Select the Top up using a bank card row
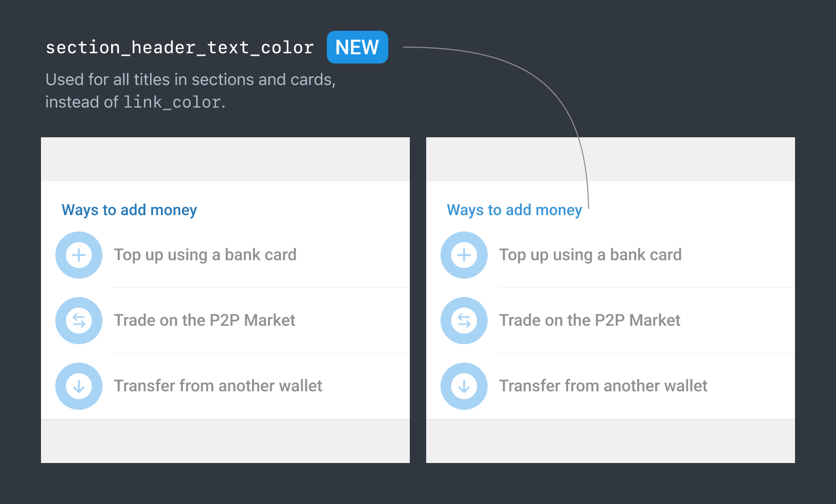 pos(205,255)
